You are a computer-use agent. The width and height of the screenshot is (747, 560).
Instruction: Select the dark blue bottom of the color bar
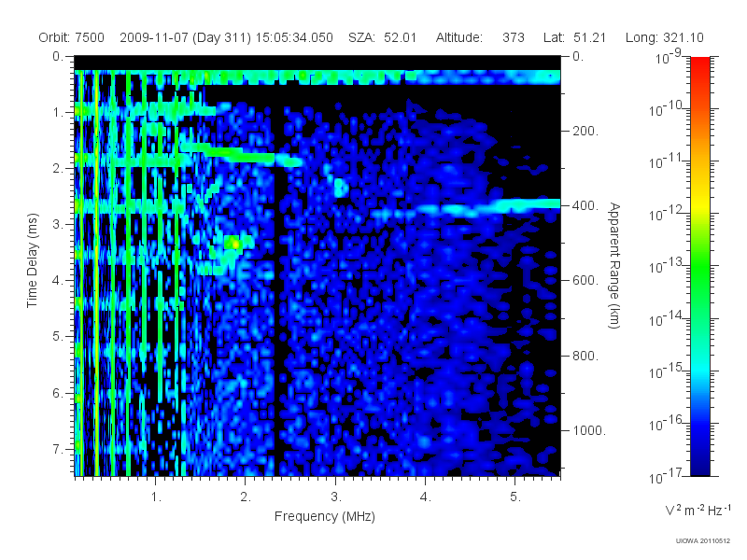tap(699, 464)
